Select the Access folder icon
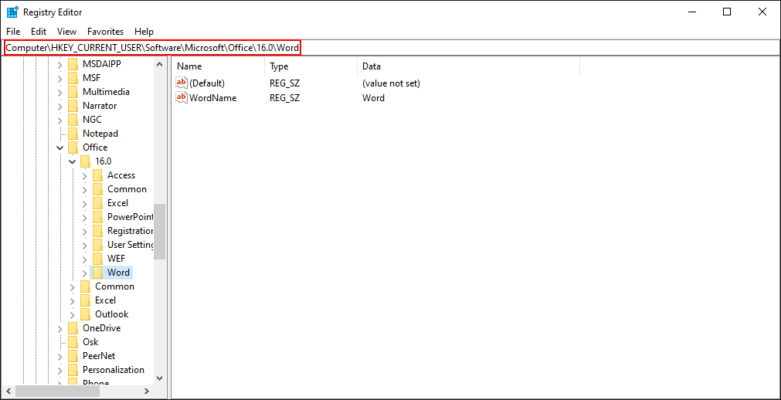The image size is (781, 400). pyautogui.click(x=98, y=175)
